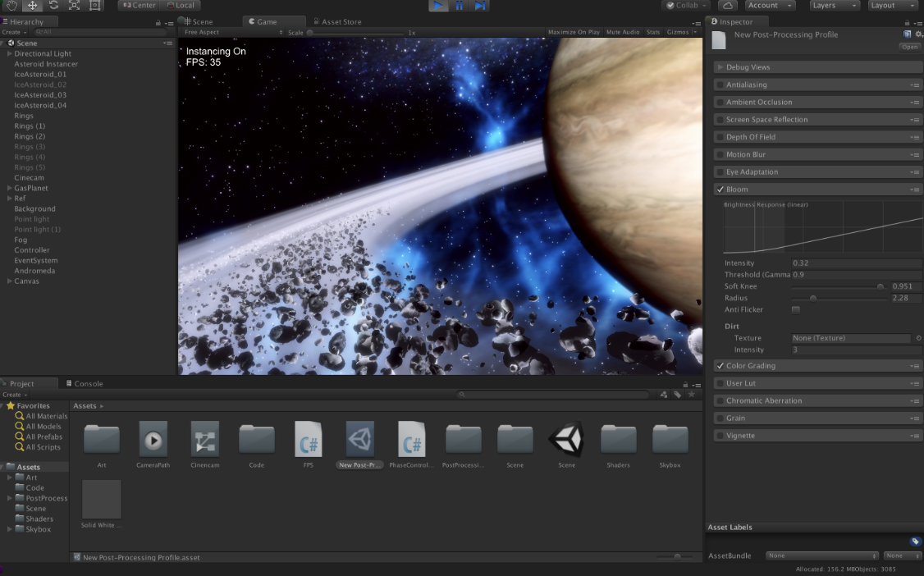Disable the Bloom effect checkbox
This screenshot has width=924, height=576.
coord(720,190)
